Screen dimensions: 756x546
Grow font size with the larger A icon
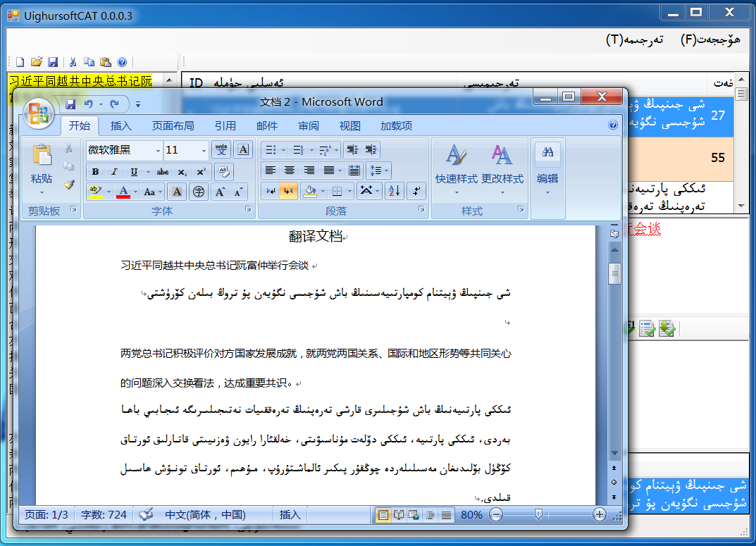pos(221,192)
